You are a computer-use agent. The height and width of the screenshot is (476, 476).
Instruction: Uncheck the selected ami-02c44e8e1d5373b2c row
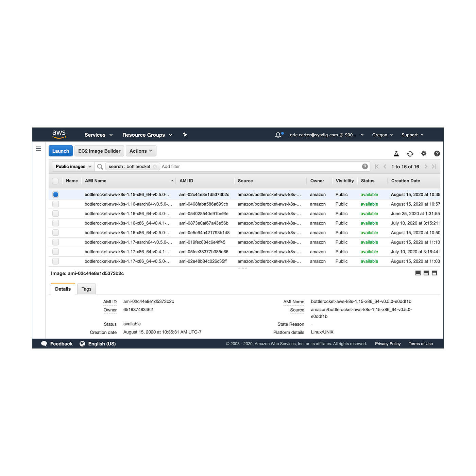[56, 194]
